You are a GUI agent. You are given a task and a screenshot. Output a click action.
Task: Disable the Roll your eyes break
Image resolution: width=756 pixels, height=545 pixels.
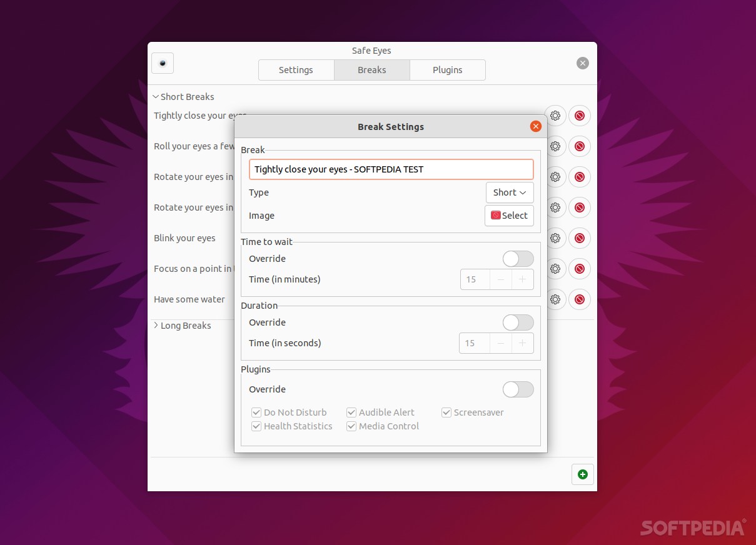[580, 146]
